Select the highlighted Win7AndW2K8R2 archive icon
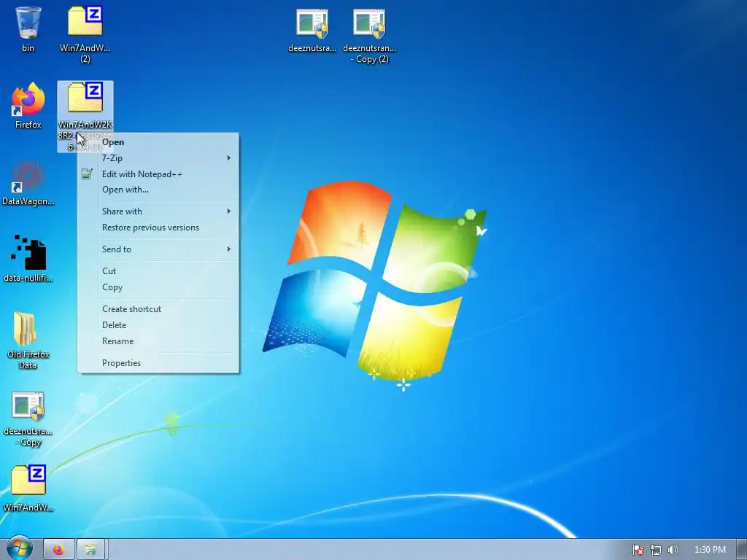 [x=85, y=116]
